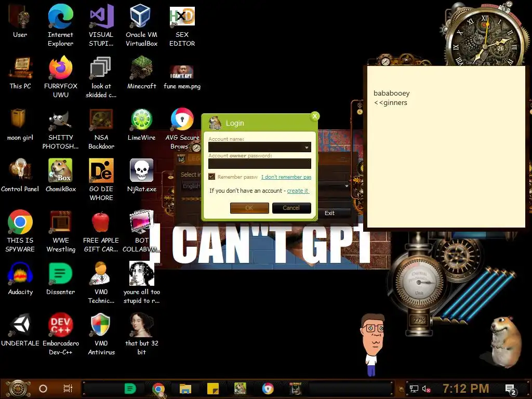Viewport: 532px width, 399px height.
Task: Switch to Chrome in the taskbar
Action: pos(158,389)
